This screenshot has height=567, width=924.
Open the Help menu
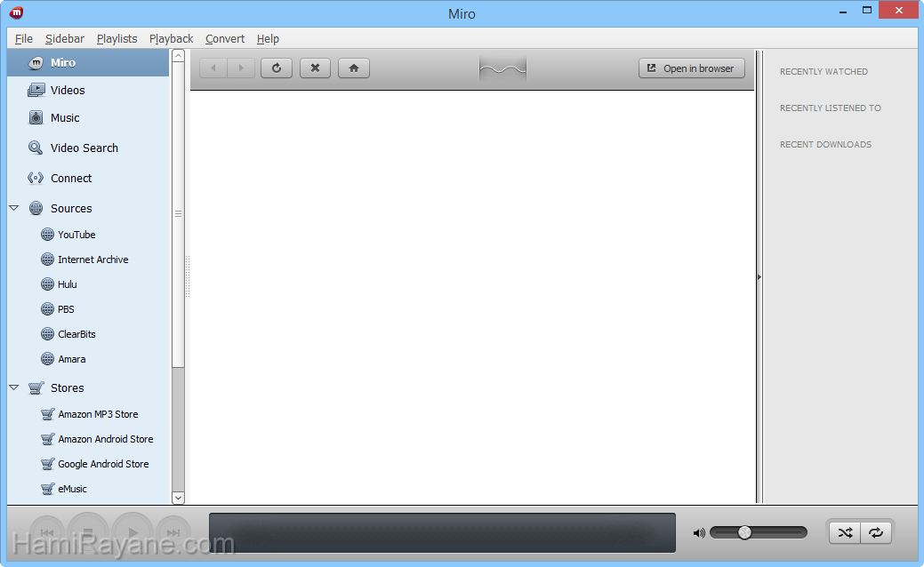point(268,39)
